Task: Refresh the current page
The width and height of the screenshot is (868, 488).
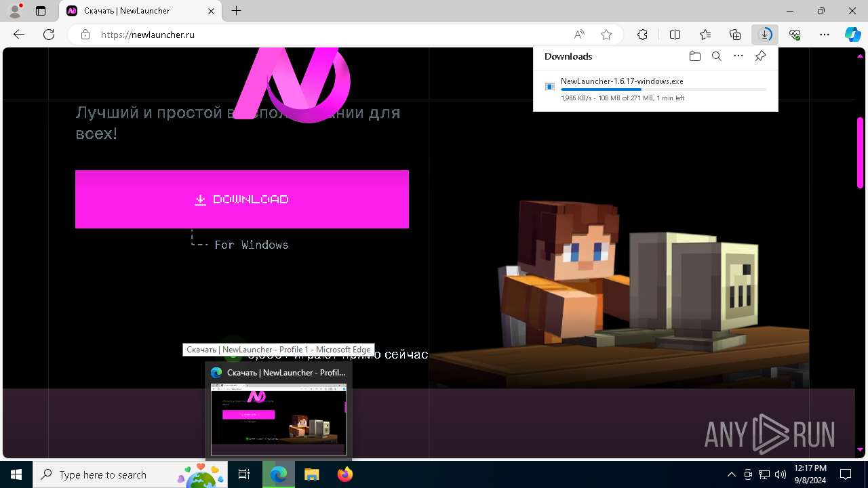Action: click(49, 35)
